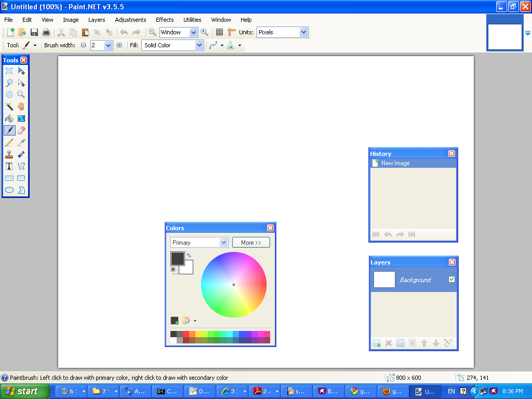The height and width of the screenshot is (399, 532).
Task: Pick a color from the color wheel
Action: point(234,285)
